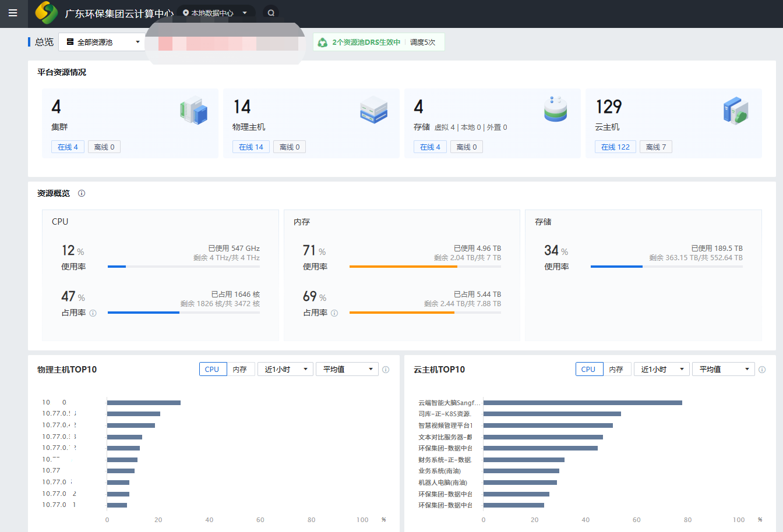This screenshot has height=532, width=783.
Task: Click the 存储 使用率 progress bar
Action: pos(666,267)
